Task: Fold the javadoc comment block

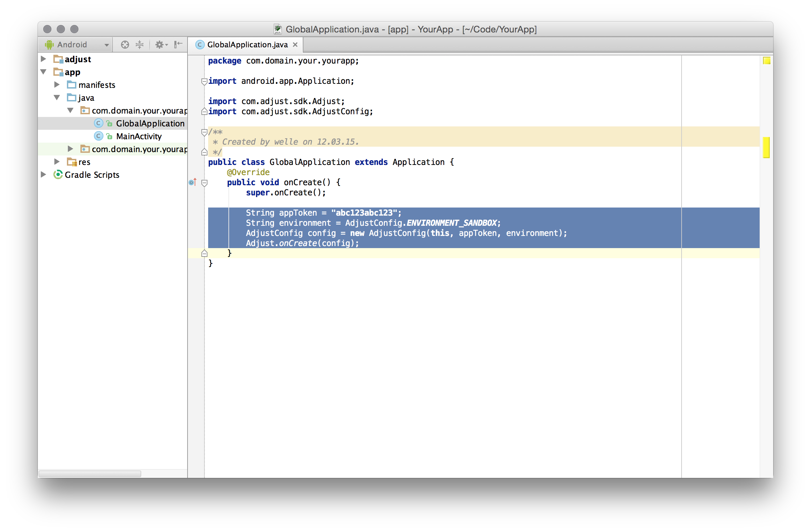Action: point(204,132)
